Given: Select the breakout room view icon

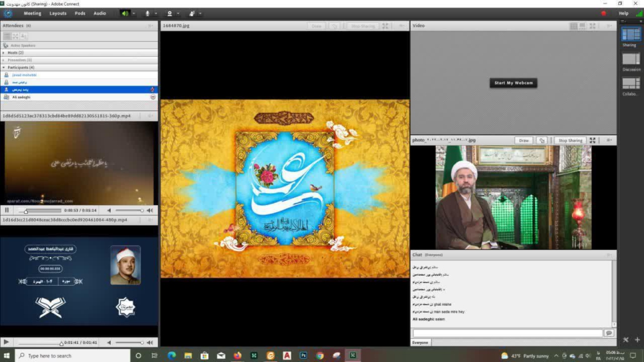Looking at the screenshot, I should tap(15, 36).
